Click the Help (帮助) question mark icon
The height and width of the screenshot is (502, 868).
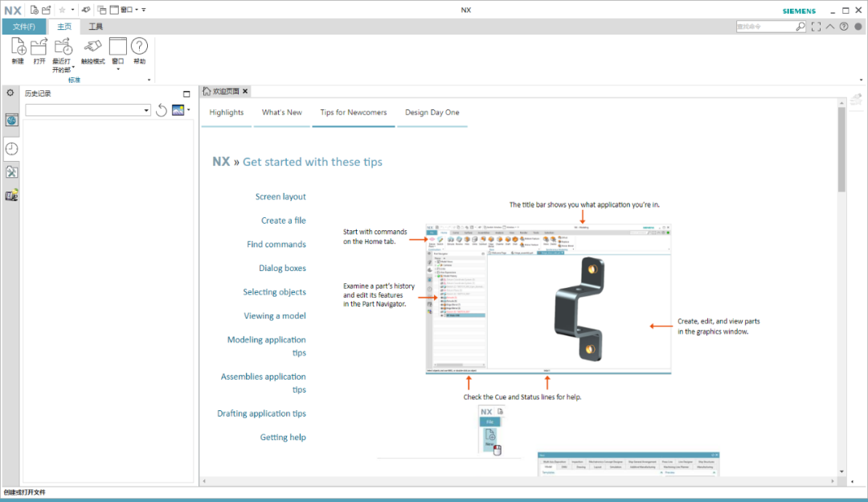coord(140,47)
